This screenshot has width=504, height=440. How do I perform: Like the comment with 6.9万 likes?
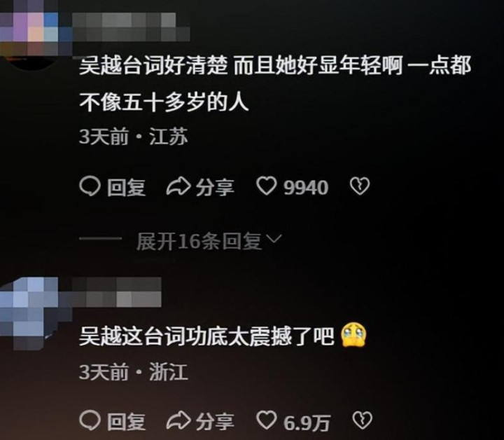click(x=267, y=420)
